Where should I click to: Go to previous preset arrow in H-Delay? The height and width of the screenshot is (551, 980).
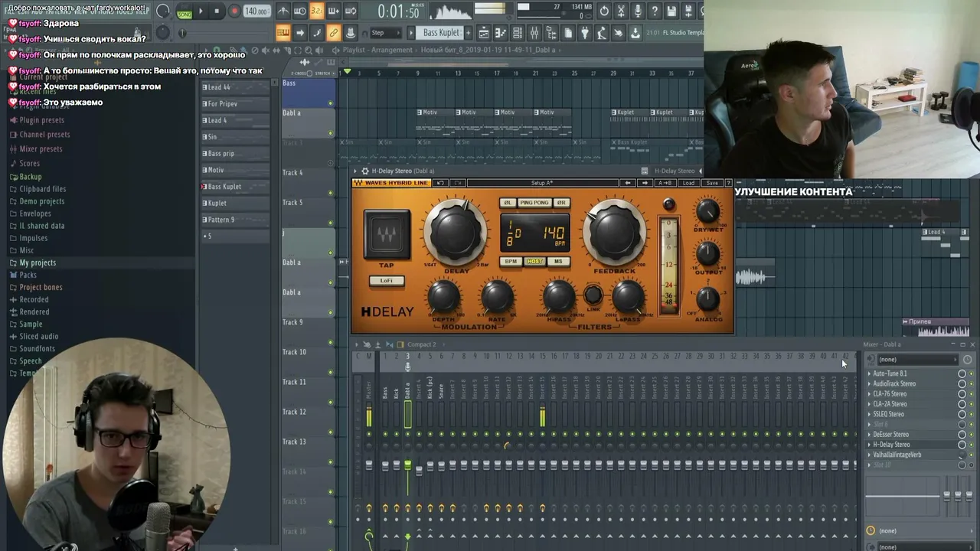pos(629,183)
